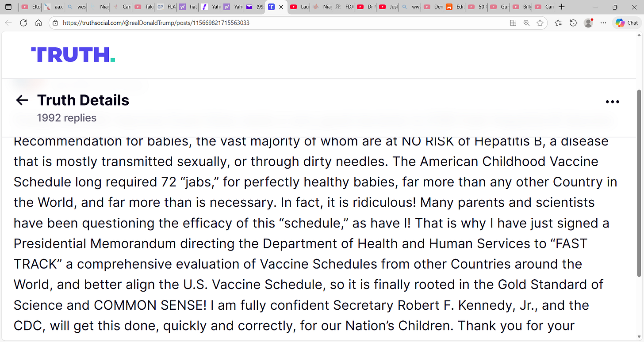Open a new browser tab

[562, 7]
